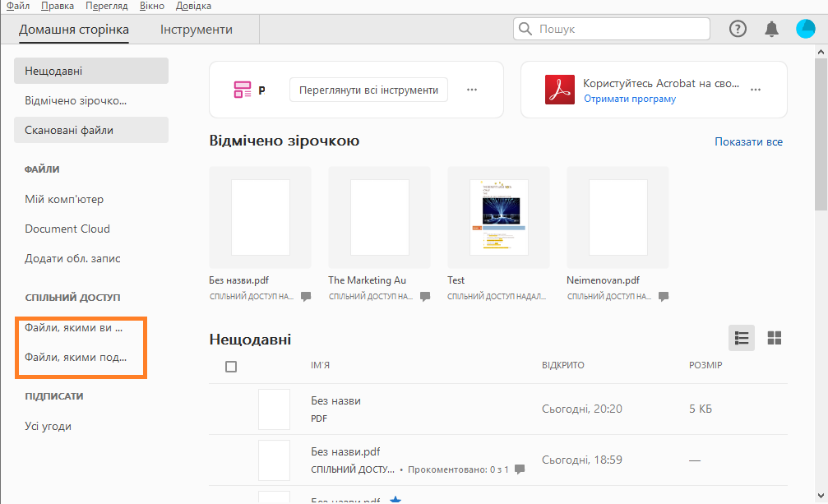Click Додати обл. запис in sidebar
This screenshot has width=828, height=504.
tap(72, 259)
